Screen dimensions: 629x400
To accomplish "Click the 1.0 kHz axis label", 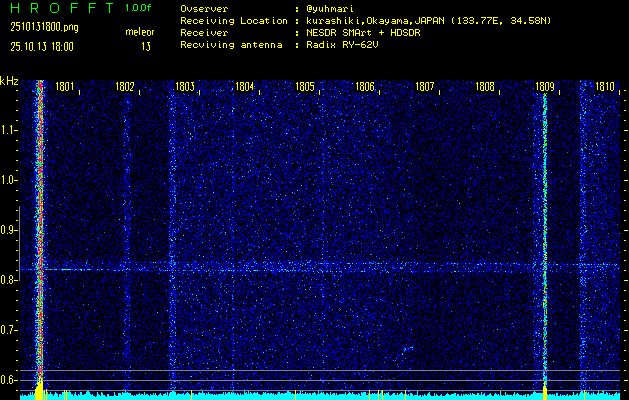I will 9,180.
